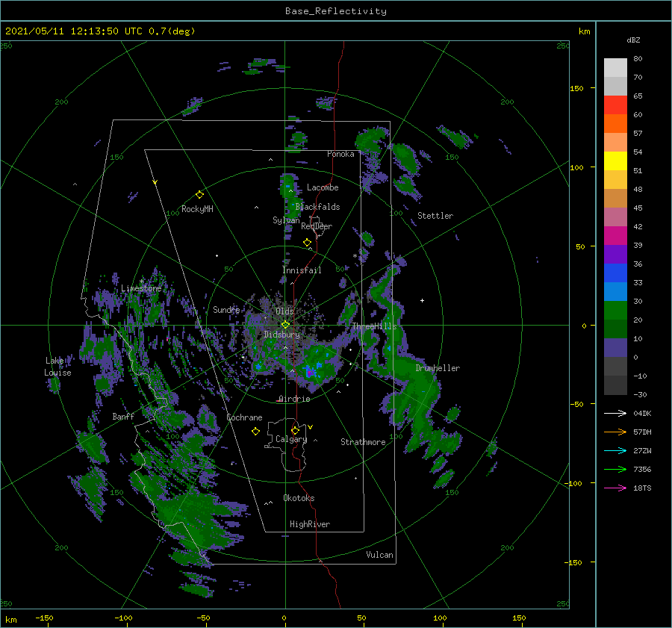Click the Base_Reflectivity title text
The image size is (672, 628).
click(x=336, y=11)
